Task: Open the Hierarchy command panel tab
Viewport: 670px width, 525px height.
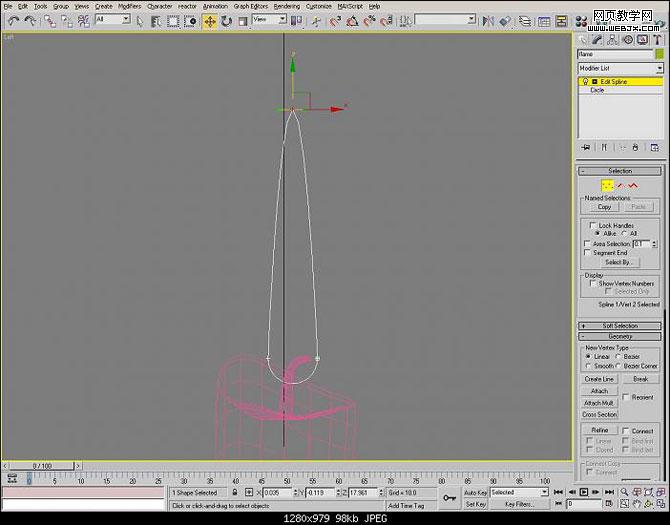Action: 612,40
